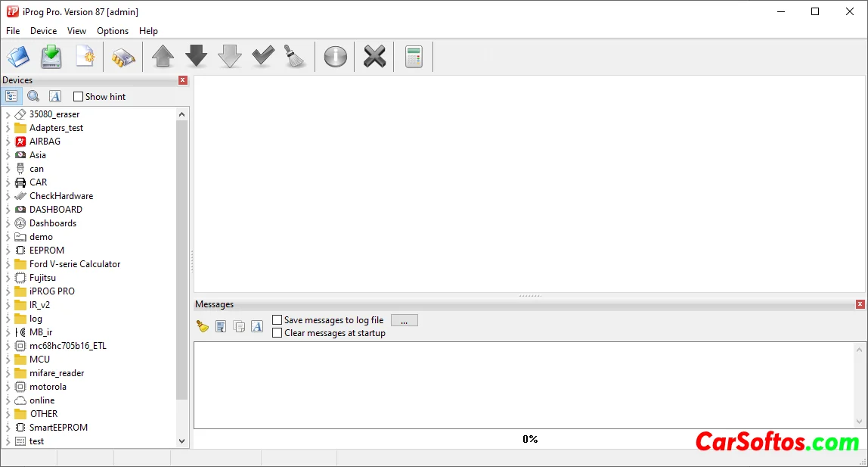This screenshot has width=868, height=467.
Task: Open the Device menu
Action: [x=43, y=31]
